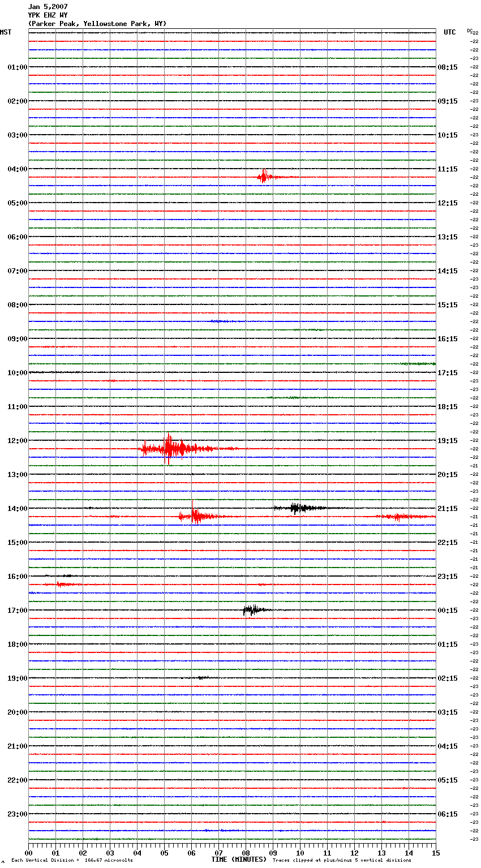Click the 'TIME (MINUTES)' axis title
481x868 pixels.
tap(238, 860)
